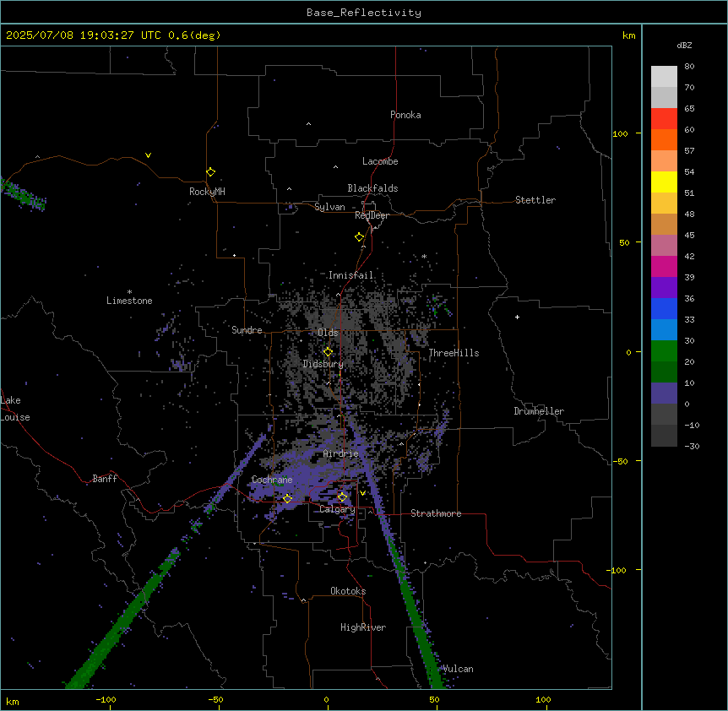Click the ThreeHills label

pos(454,353)
